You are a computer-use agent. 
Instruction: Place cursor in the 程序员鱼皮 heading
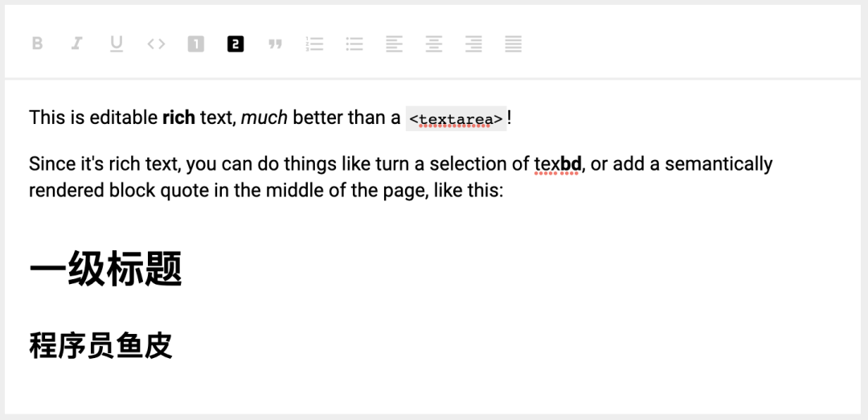[101, 345]
